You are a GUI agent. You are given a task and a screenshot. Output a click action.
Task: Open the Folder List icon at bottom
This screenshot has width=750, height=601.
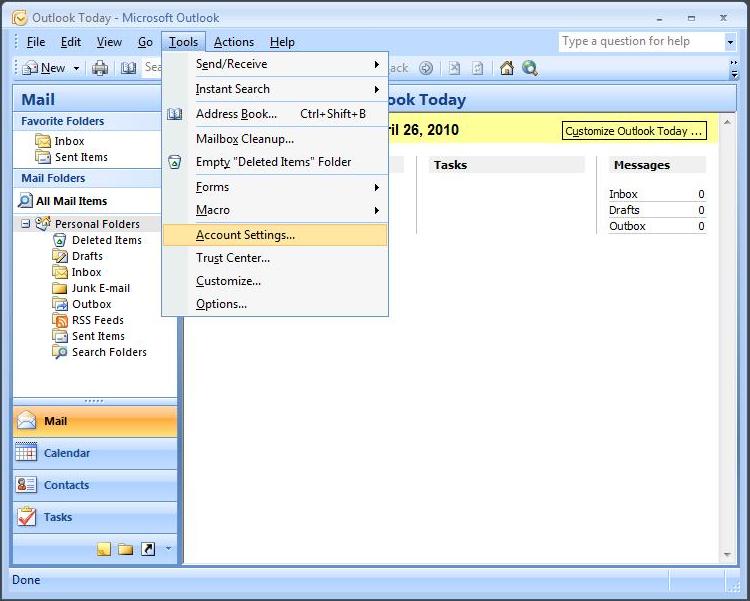125,548
